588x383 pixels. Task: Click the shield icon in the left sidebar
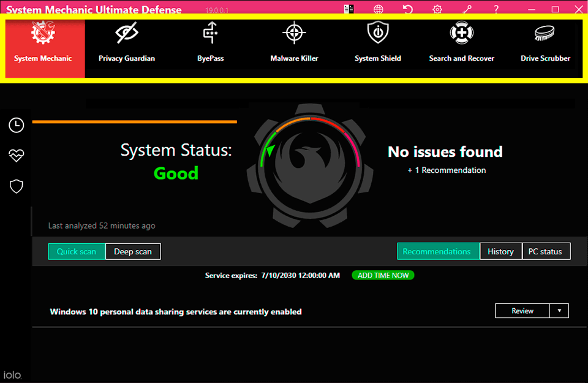tap(16, 186)
